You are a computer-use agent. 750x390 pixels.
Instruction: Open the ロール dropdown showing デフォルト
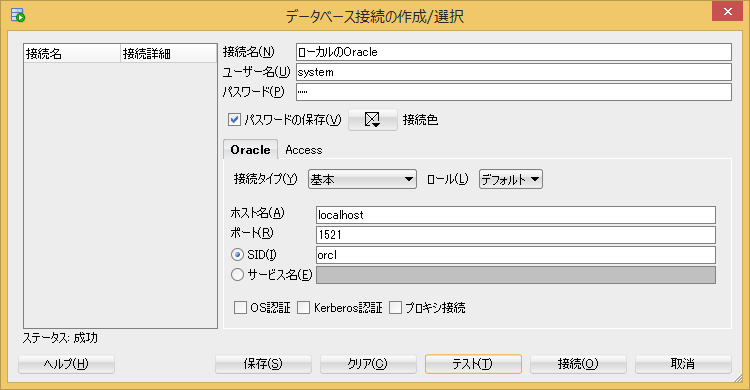(x=511, y=179)
